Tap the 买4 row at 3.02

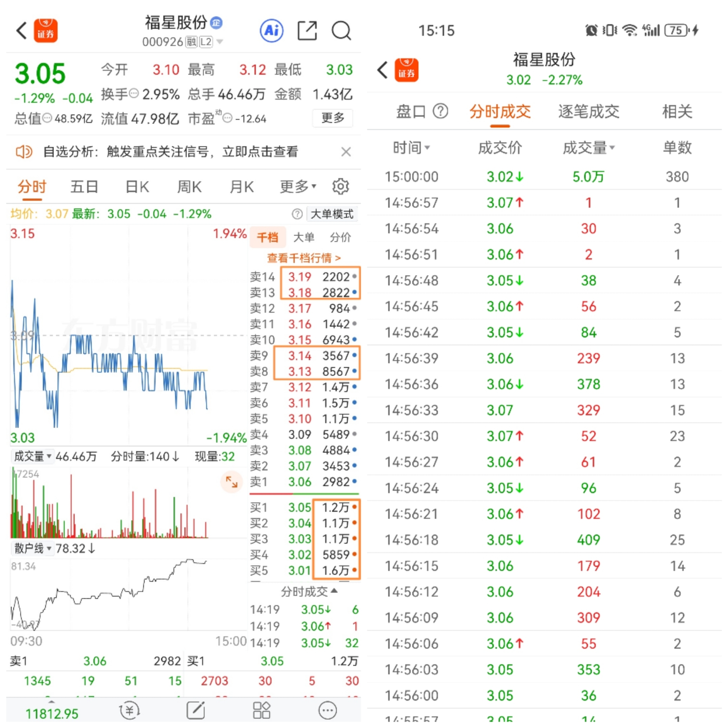(x=304, y=555)
